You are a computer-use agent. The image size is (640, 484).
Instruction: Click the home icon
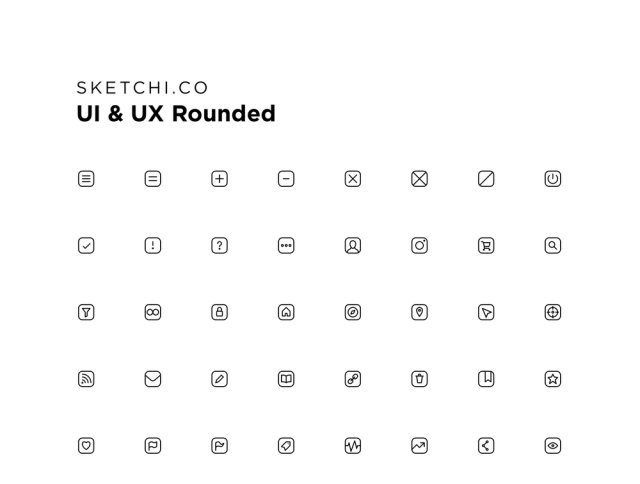(x=286, y=312)
